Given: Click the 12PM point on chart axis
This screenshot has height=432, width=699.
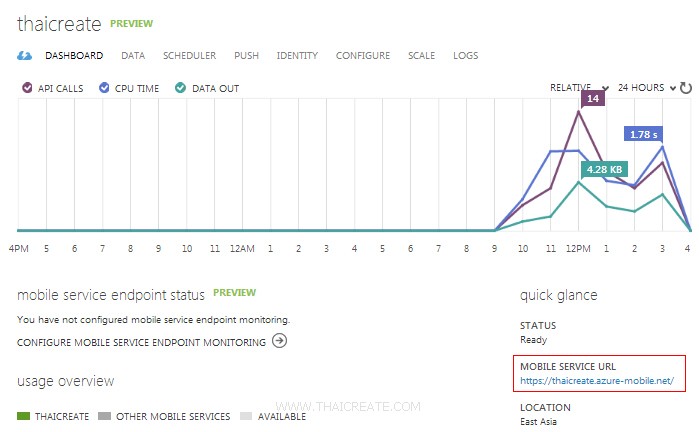Looking at the screenshot, I should pyautogui.click(x=578, y=248).
